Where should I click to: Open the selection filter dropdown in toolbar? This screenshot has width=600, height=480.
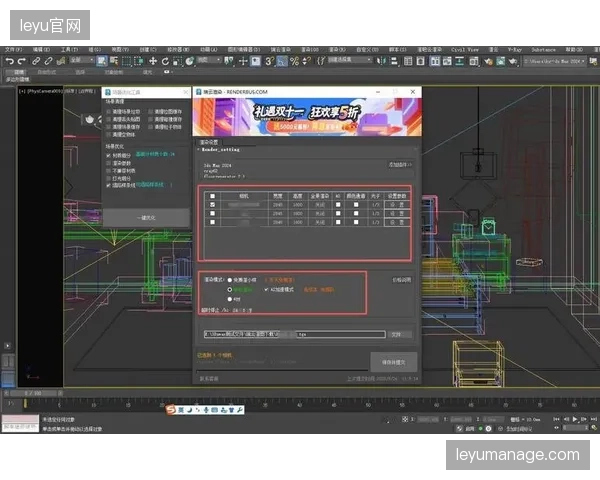[x=82, y=60]
